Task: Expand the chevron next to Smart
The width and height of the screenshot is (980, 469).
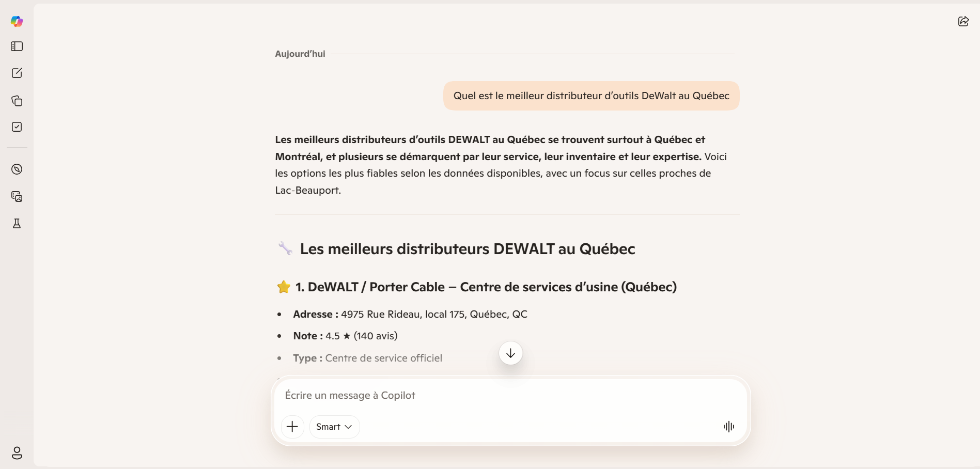Action: [349, 427]
